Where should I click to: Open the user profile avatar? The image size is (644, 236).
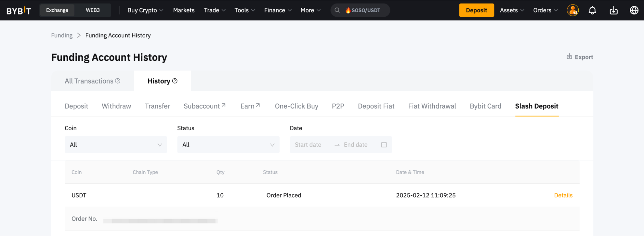coord(572,10)
